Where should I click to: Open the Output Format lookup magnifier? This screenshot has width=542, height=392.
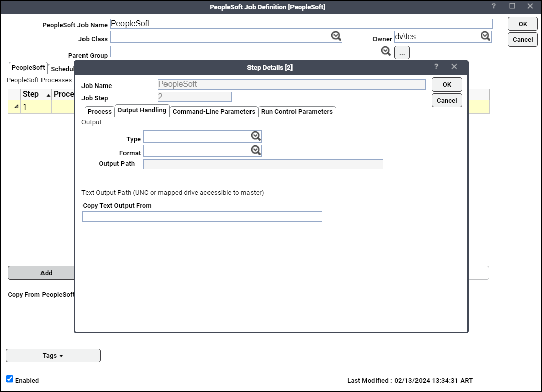coord(256,150)
